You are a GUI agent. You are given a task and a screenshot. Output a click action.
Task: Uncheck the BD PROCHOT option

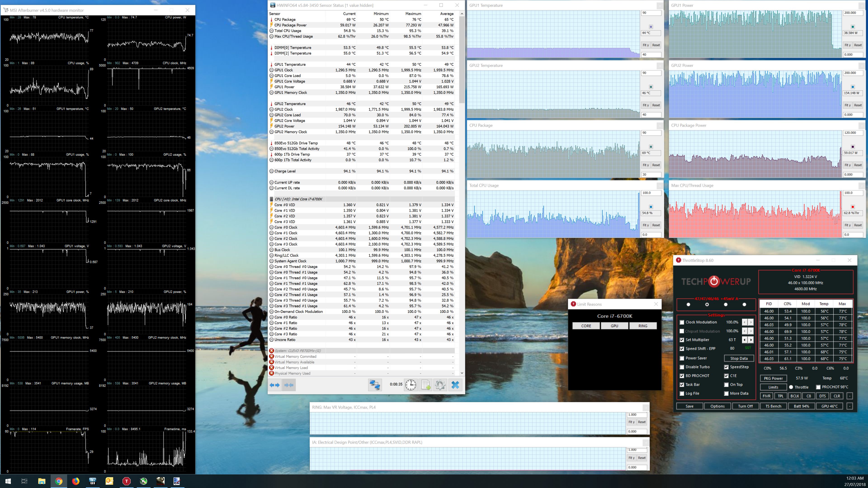coord(682,376)
